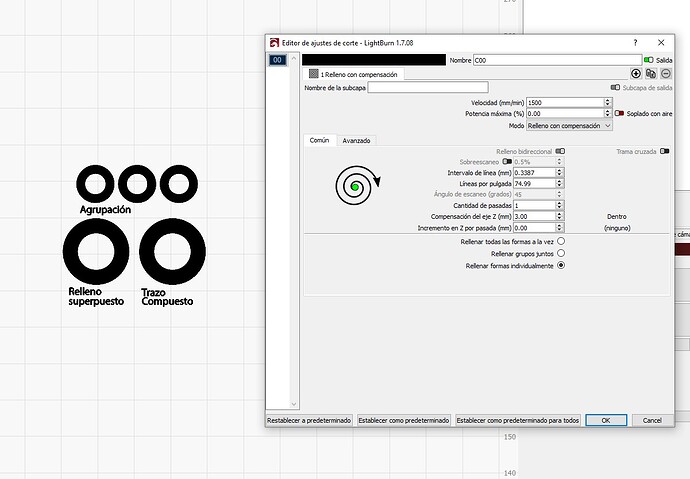Click the (ninguno) label
Image resolution: width=690 pixels, height=479 pixels.
617,228
